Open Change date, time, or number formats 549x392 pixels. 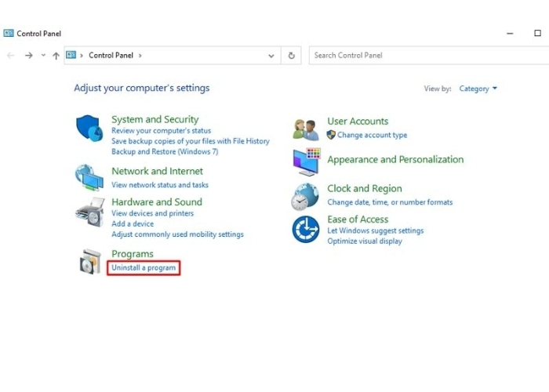click(x=390, y=202)
